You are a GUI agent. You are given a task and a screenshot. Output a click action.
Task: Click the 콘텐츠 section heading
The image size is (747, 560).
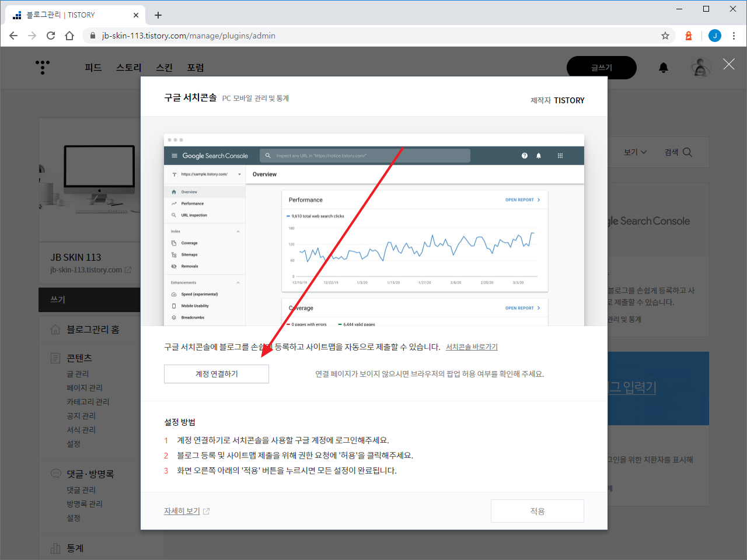[79, 358]
